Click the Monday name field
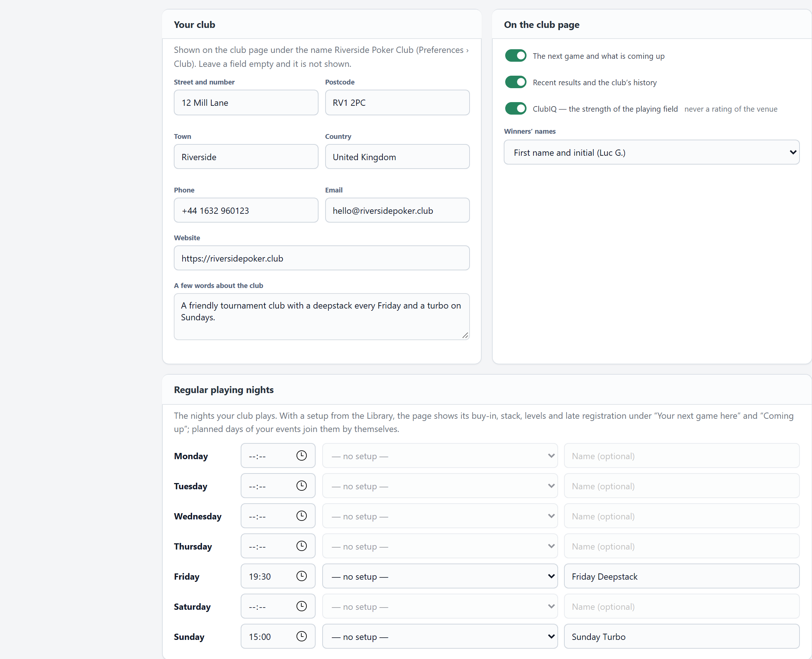The height and width of the screenshot is (659, 812). pyautogui.click(x=682, y=455)
